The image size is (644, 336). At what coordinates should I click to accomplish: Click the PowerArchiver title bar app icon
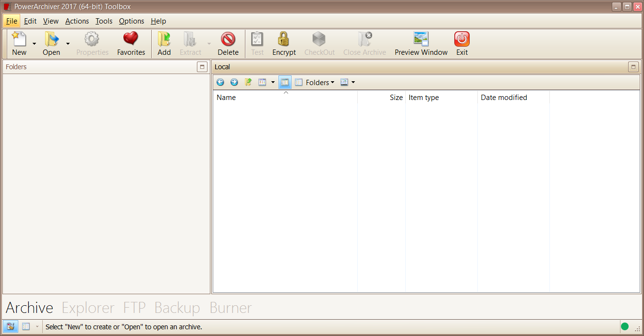click(x=7, y=7)
